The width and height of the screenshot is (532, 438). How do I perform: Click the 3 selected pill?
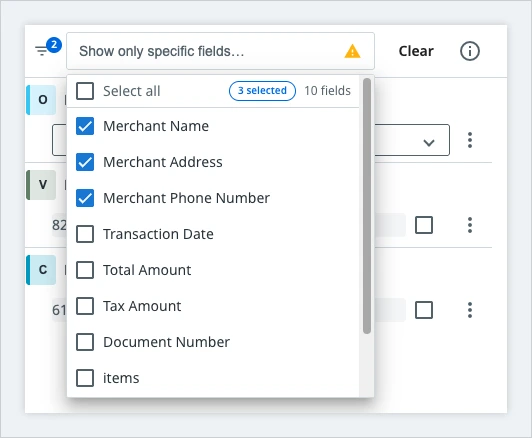pos(262,91)
